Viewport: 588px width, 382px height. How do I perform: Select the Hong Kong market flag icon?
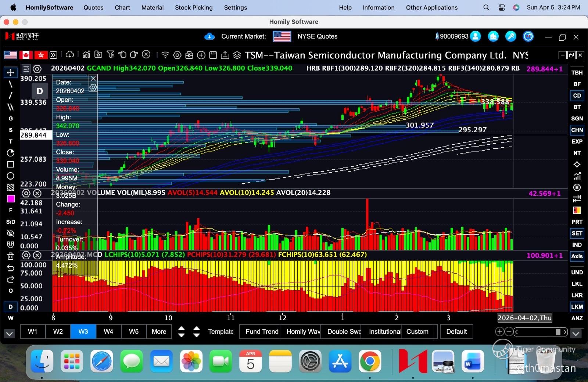click(x=41, y=55)
